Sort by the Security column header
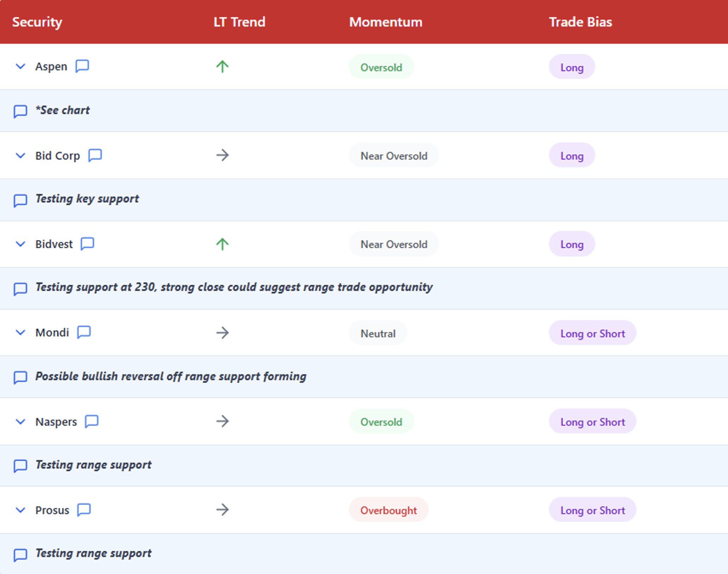The image size is (728, 574). pos(37,22)
